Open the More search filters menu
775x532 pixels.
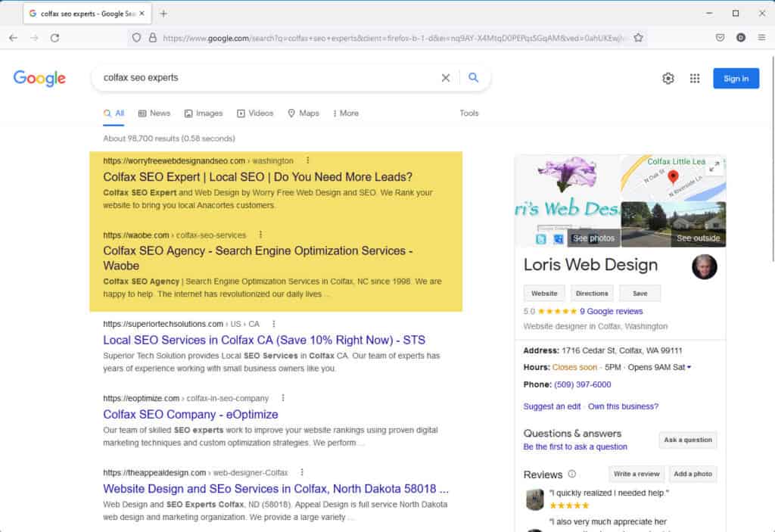tap(345, 114)
